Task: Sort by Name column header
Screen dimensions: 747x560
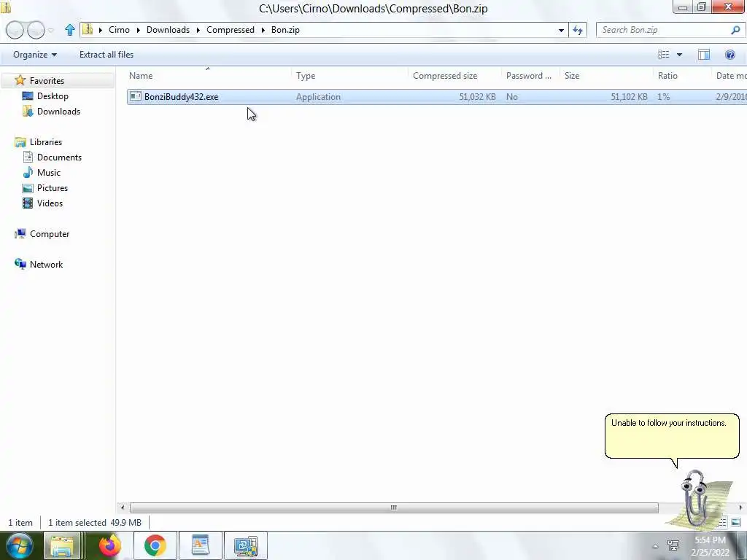Action: [x=209, y=76]
